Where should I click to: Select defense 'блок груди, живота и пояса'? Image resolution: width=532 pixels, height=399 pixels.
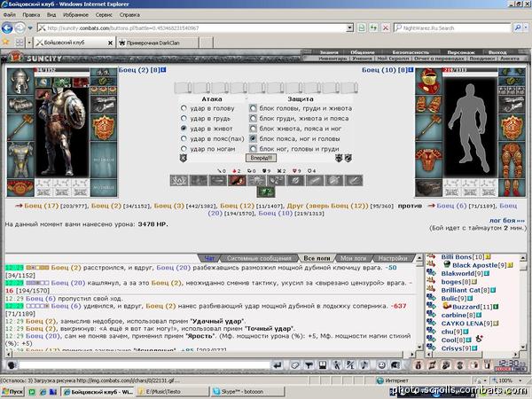253,119
